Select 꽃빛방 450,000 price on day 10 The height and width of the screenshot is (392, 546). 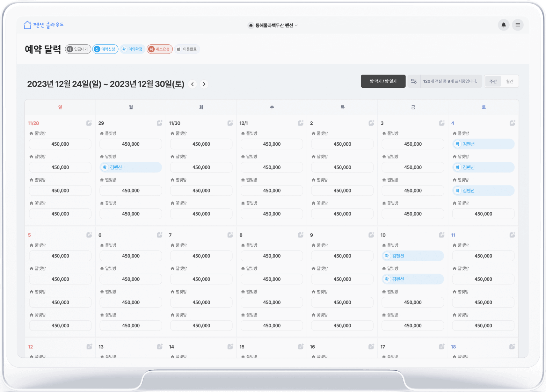click(x=413, y=326)
